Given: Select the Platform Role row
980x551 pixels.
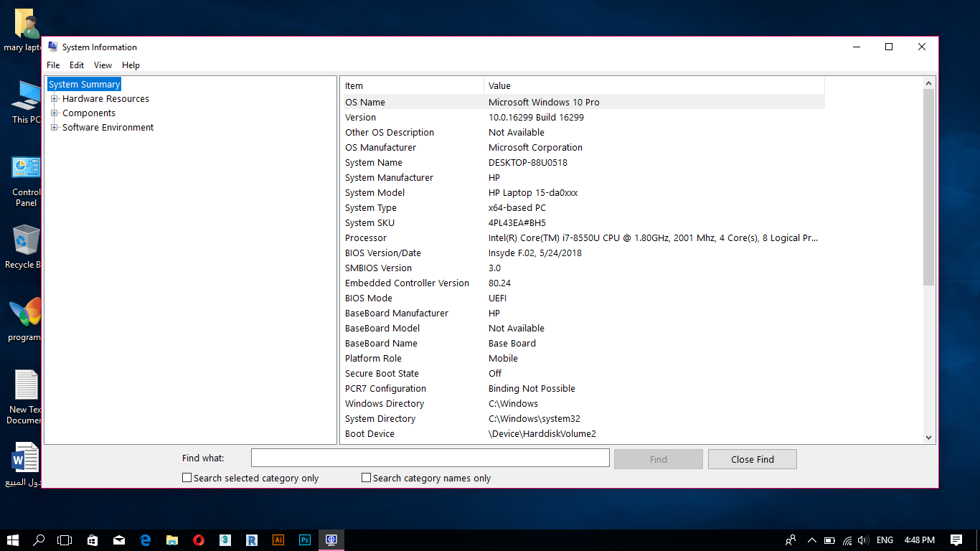Looking at the screenshot, I should coord(583,358).
